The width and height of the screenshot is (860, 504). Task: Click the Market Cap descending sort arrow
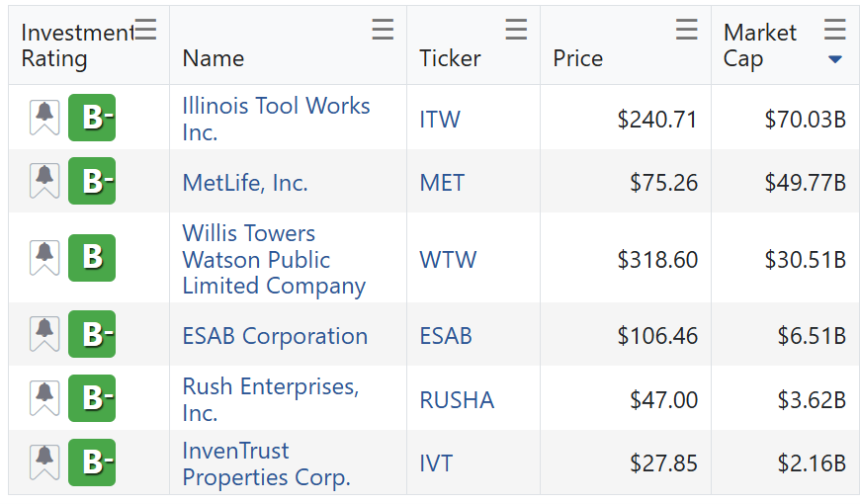[x=835, y=59]
